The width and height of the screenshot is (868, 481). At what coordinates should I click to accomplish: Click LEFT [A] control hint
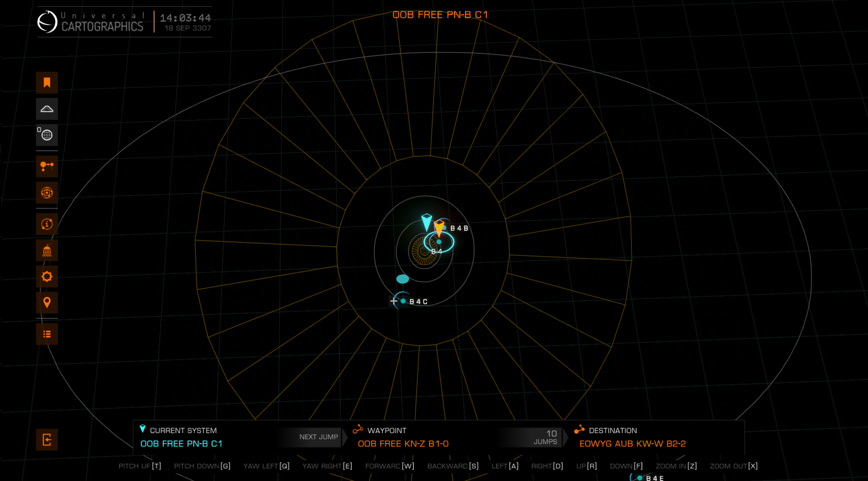click(x=505, y=466)
